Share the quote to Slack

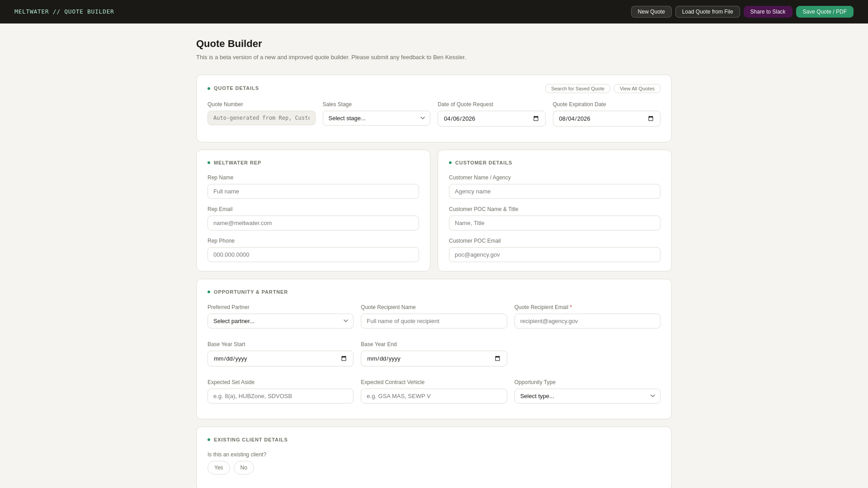click(x=768, y=12)
